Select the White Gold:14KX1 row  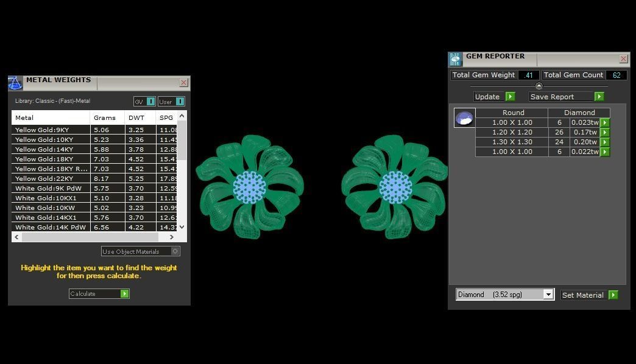pos(94,217)
